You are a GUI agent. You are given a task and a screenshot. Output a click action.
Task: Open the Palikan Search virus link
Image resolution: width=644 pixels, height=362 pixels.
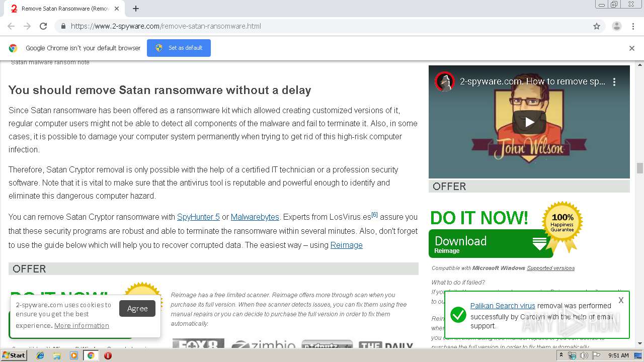(x=503, y=306)
